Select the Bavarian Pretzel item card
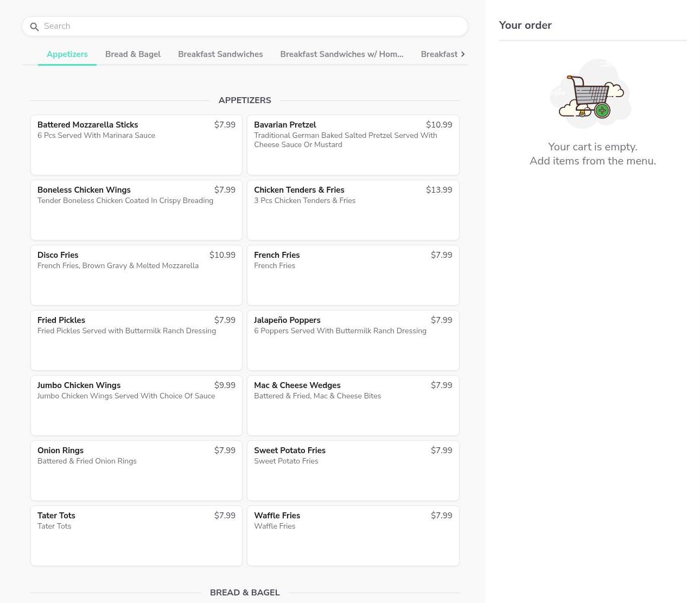The width and height of the screenshot is (700, 603). coord(353,144)
